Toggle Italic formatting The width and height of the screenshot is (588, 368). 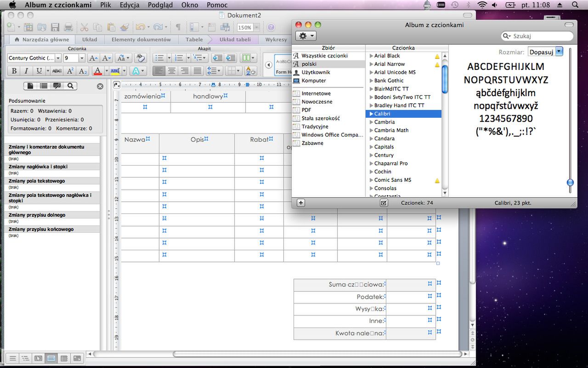[x=26, y=71]
